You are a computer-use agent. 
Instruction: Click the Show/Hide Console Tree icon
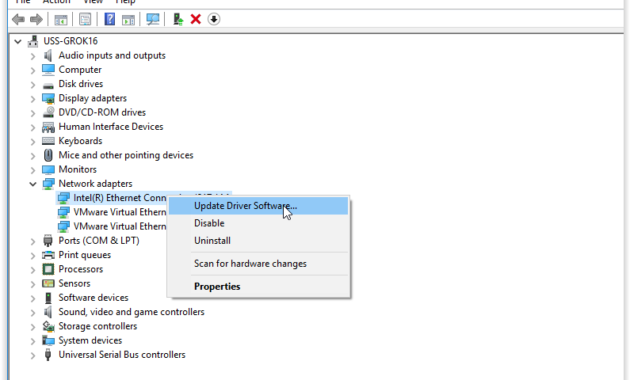61,19
